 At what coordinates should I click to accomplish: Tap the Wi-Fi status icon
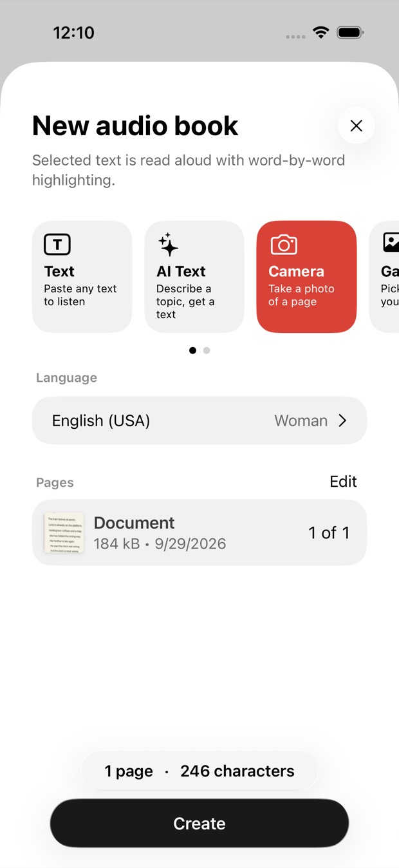(320, 32)
